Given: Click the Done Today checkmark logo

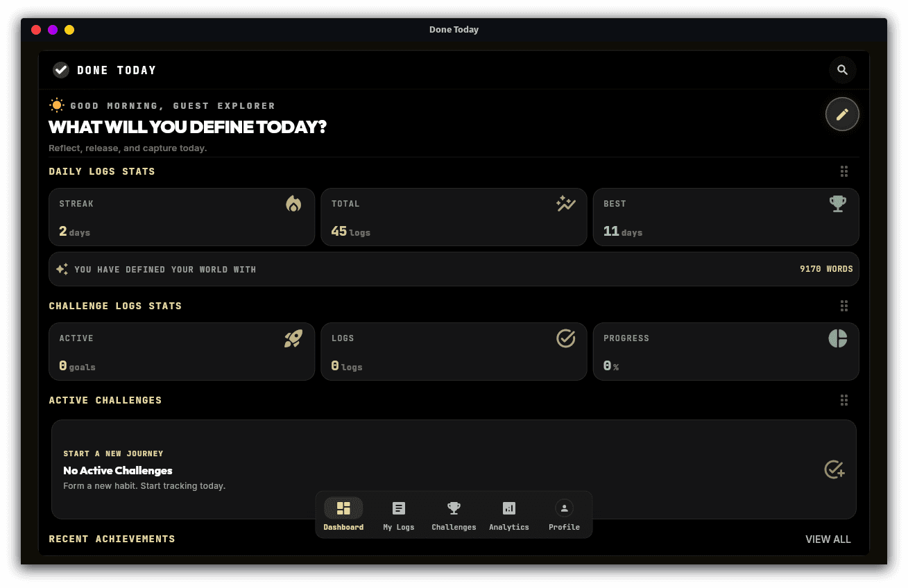Looking at the screenshot, I should [x=61, y=70].
